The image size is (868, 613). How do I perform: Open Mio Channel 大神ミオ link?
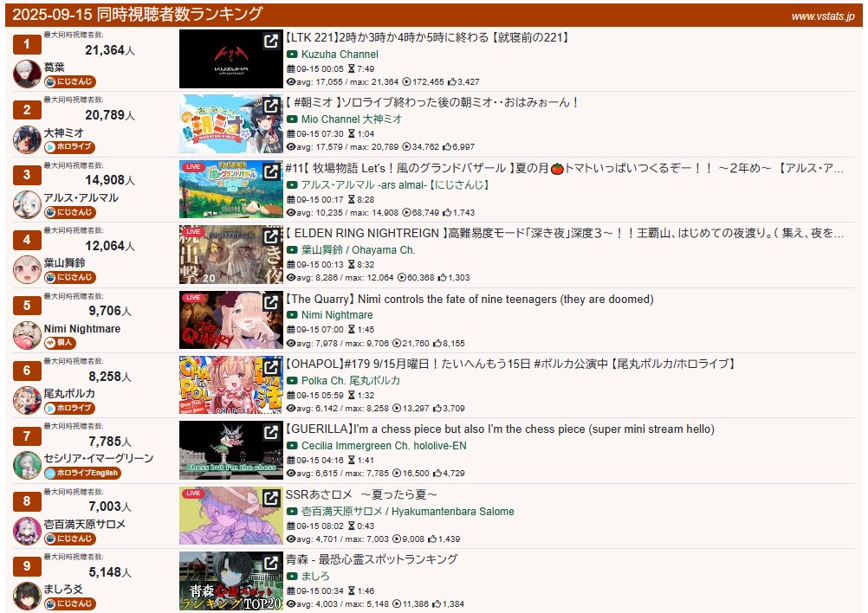point(351,119)
